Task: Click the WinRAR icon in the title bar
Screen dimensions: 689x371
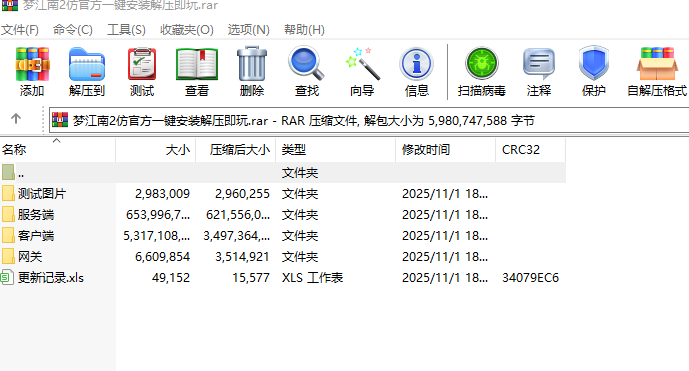Action: (x=10, y=5)
